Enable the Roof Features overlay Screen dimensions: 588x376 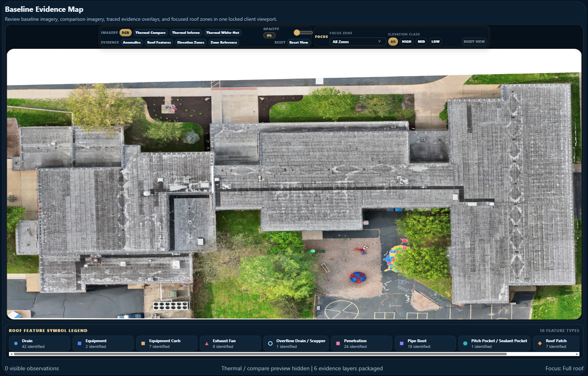(x=159, y=42)
